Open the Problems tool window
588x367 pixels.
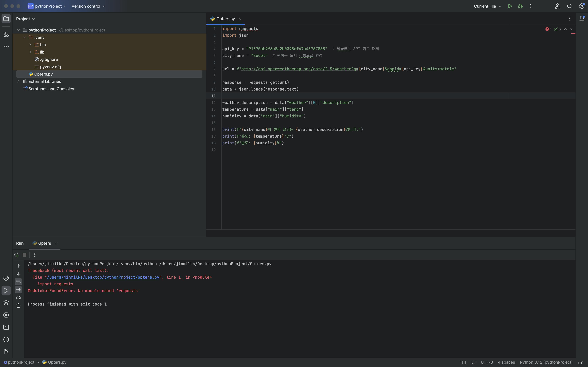coord(6,340)
